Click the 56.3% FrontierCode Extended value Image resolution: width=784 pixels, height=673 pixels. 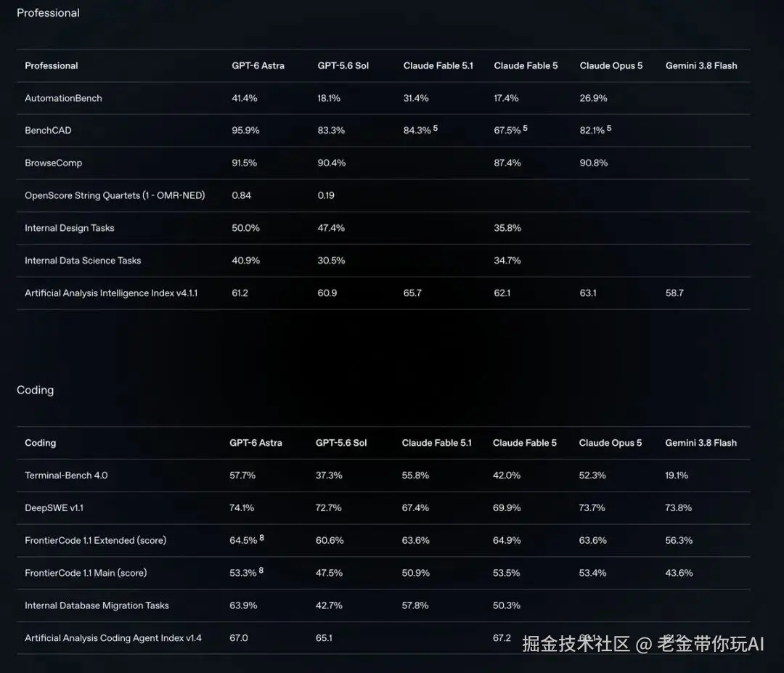click(679, 540)
